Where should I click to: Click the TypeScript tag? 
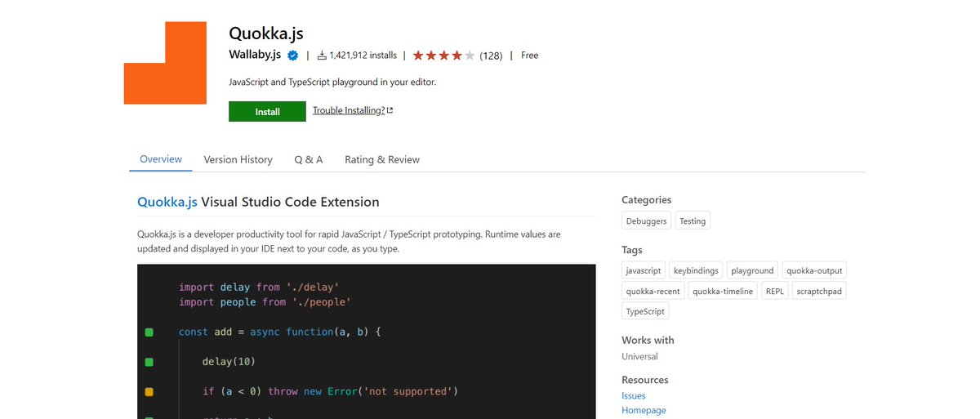coord(645,311)
